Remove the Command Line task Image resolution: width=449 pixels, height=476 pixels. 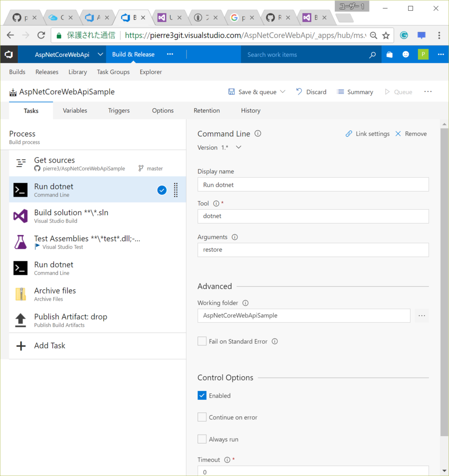coord(411,133)
